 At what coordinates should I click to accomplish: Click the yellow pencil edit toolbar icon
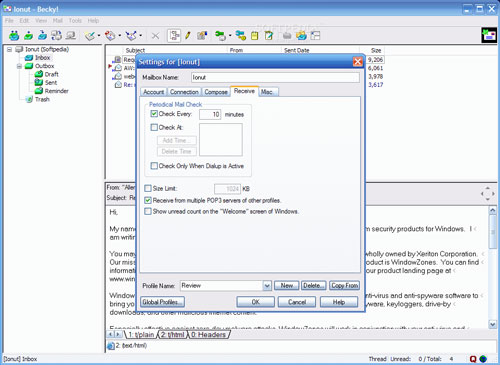click(x=188, y=35)
